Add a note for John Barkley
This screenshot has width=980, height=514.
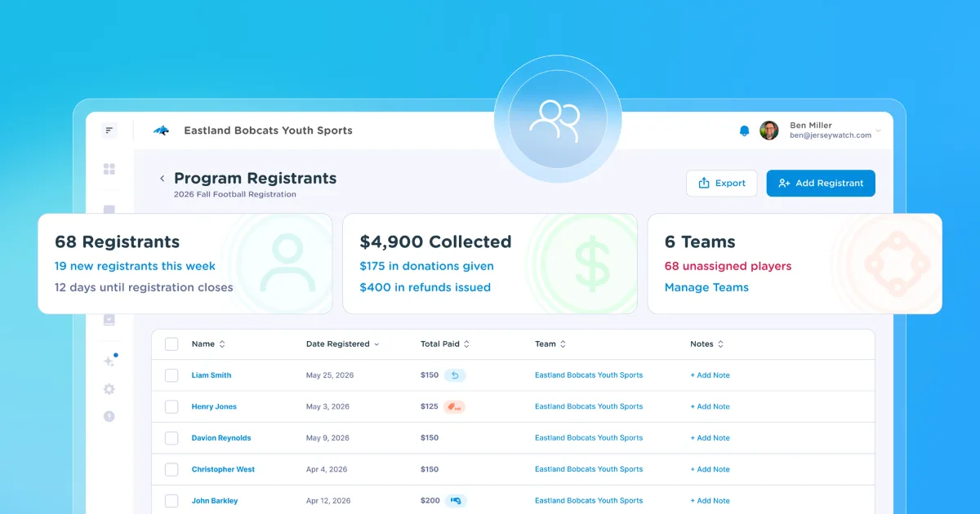point(710,500)
